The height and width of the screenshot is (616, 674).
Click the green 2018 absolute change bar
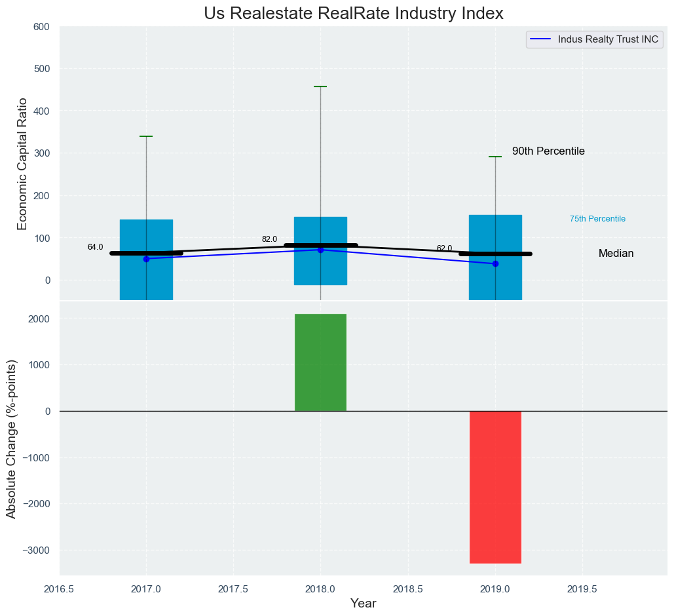click(x=320, y=362)
